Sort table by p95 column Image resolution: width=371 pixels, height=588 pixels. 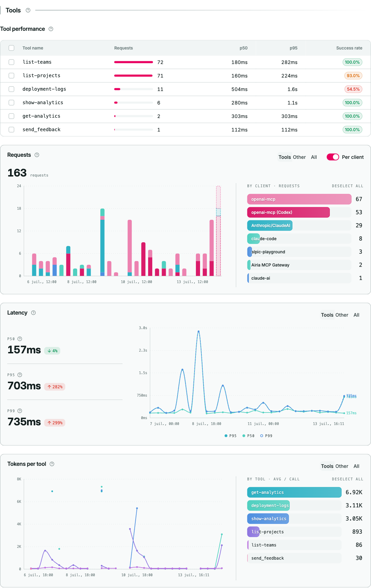point(293,48)
